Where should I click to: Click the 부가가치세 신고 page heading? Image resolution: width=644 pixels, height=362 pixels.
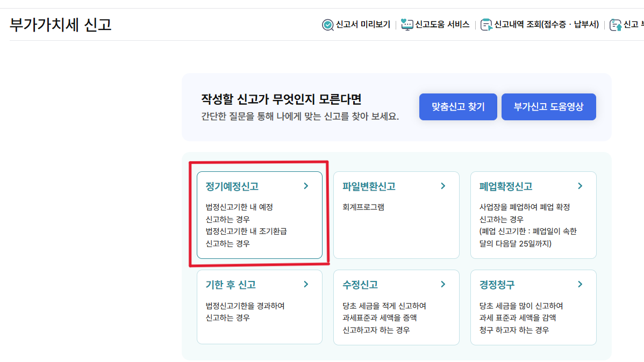click(x=60, y=25)
